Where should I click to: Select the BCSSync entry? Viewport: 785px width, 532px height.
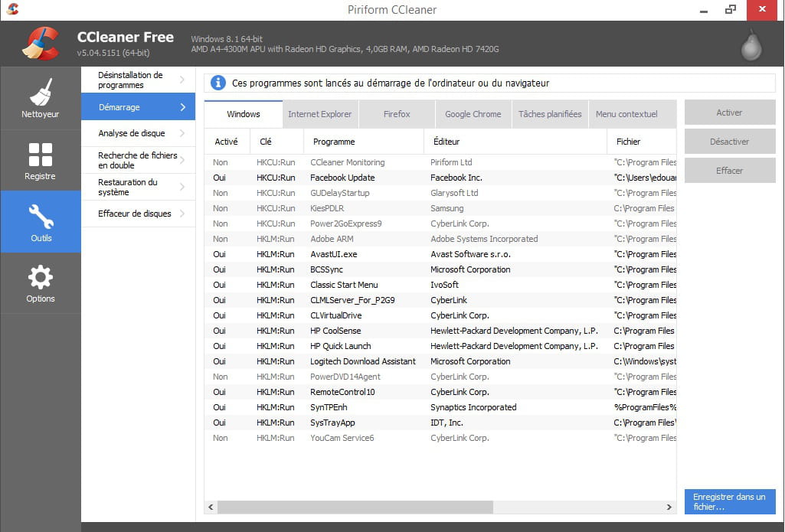(440, 269)
